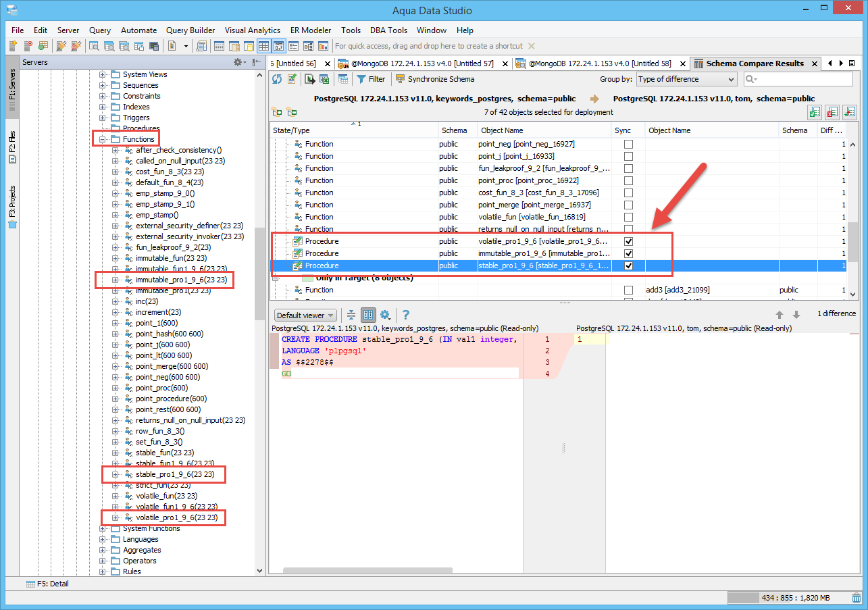Dismiss the quick access shortcut hint
This screenshot has height=610, width=868.
point(531,46)
